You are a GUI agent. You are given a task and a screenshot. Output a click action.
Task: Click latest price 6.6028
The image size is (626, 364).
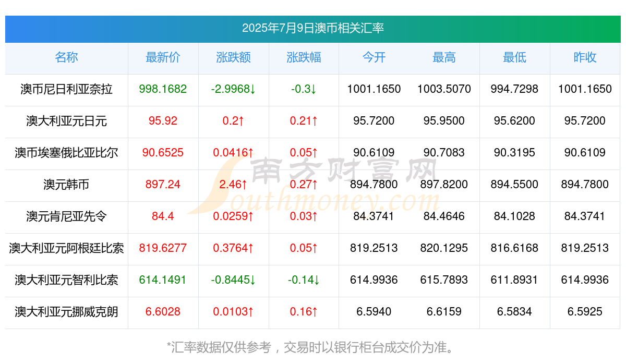163,312
